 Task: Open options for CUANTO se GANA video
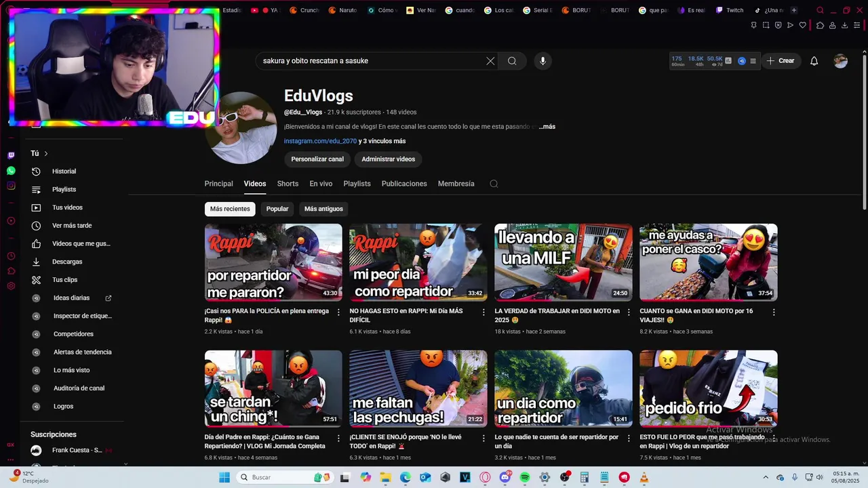[x=774, y=312]
